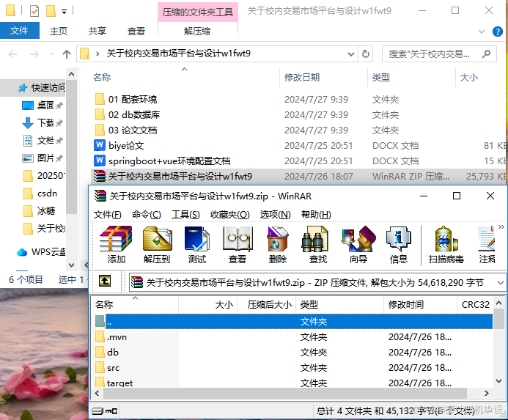Switch to Explorer Home (主页) tab
The image size is (508, 420).
click(59, 31)
